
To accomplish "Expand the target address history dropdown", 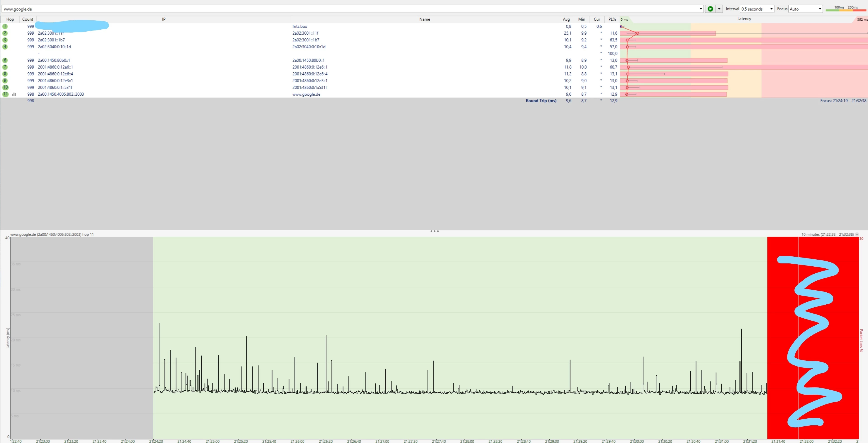I will click(x=701, y=9).
